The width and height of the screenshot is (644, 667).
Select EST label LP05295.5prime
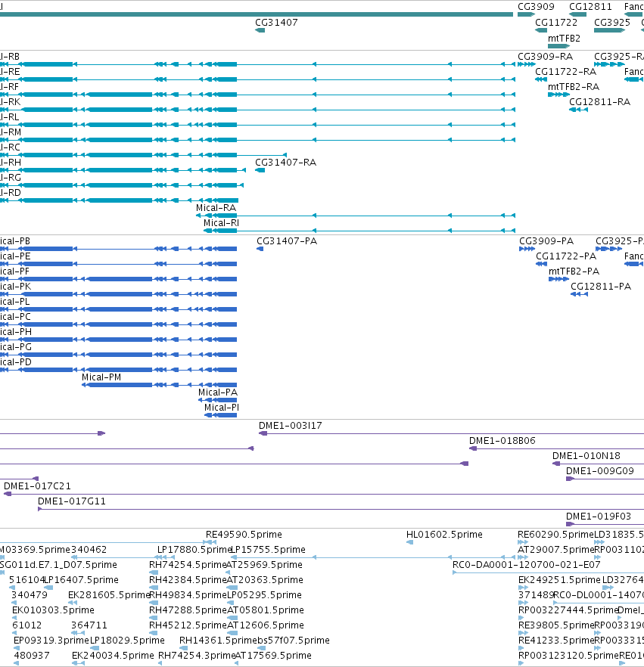point(264,595)
